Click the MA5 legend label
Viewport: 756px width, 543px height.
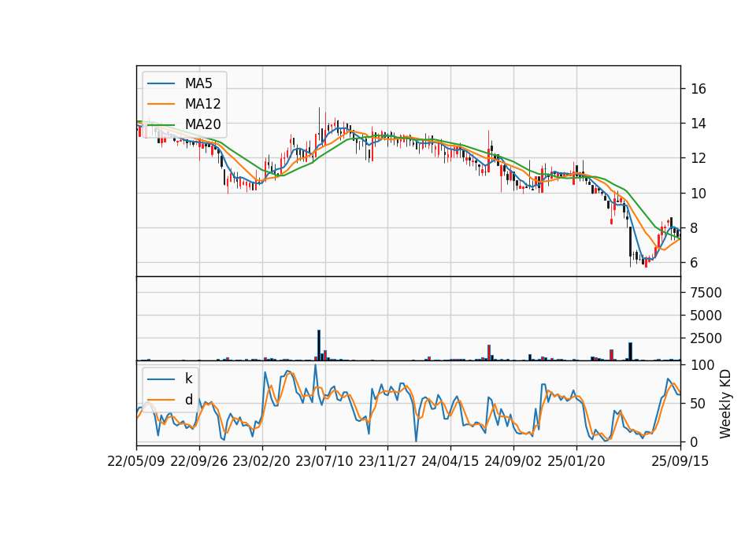coord(198,83)
